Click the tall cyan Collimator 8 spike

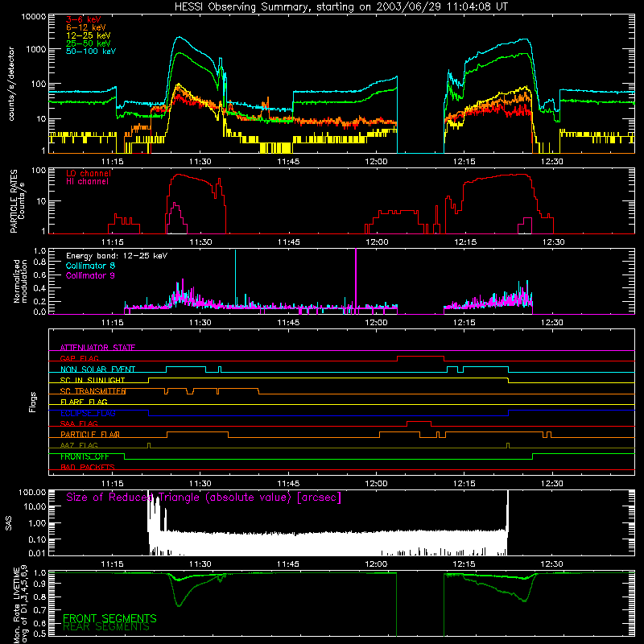(x=235, y=279)
